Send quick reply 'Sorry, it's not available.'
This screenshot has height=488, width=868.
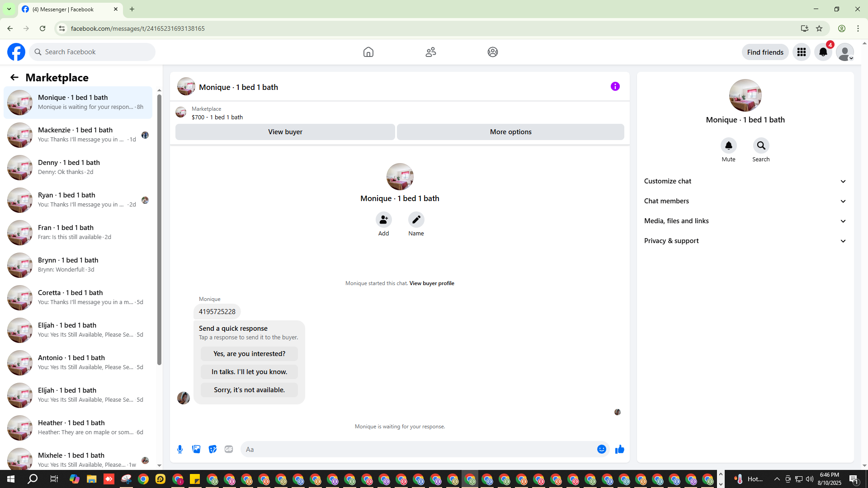249,390
